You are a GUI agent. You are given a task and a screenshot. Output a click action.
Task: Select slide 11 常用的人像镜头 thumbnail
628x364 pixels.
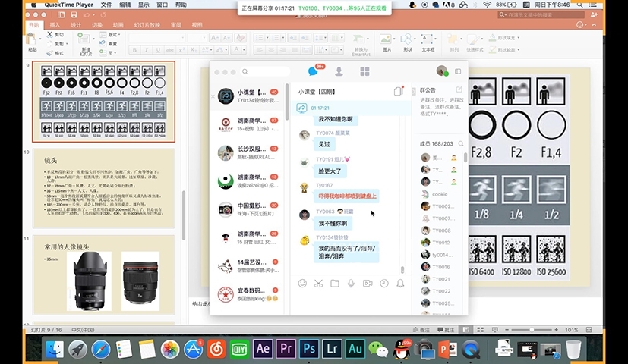(104, 275)
